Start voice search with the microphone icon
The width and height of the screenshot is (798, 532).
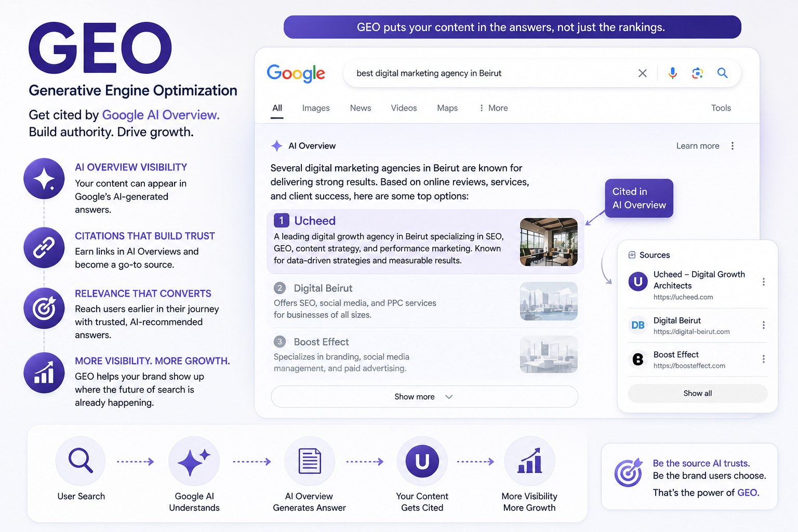tap(673, 73)
